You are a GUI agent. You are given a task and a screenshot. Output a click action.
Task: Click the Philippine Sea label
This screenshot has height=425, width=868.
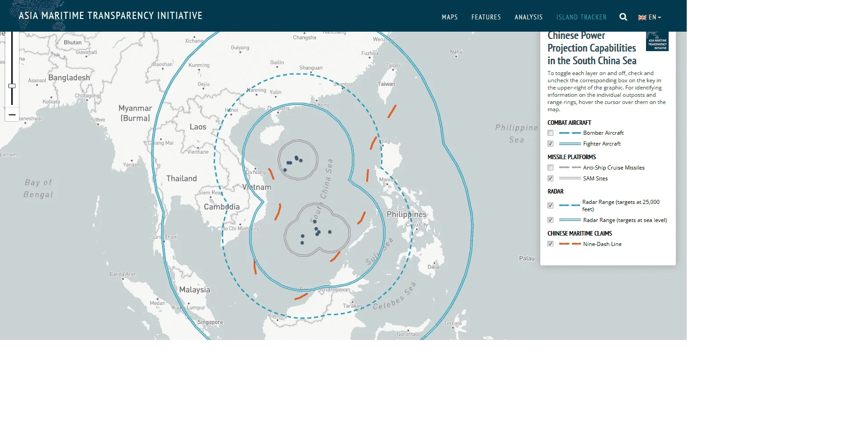point(516,134)
